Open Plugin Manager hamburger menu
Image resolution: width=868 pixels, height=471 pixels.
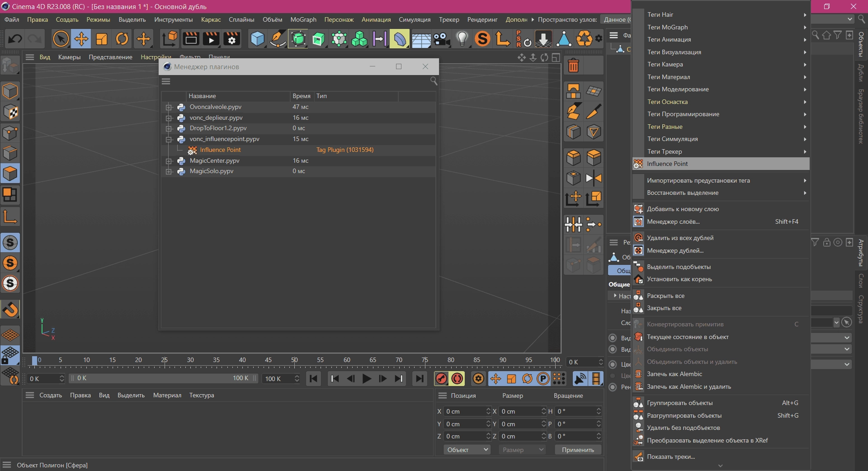point(166,81)
